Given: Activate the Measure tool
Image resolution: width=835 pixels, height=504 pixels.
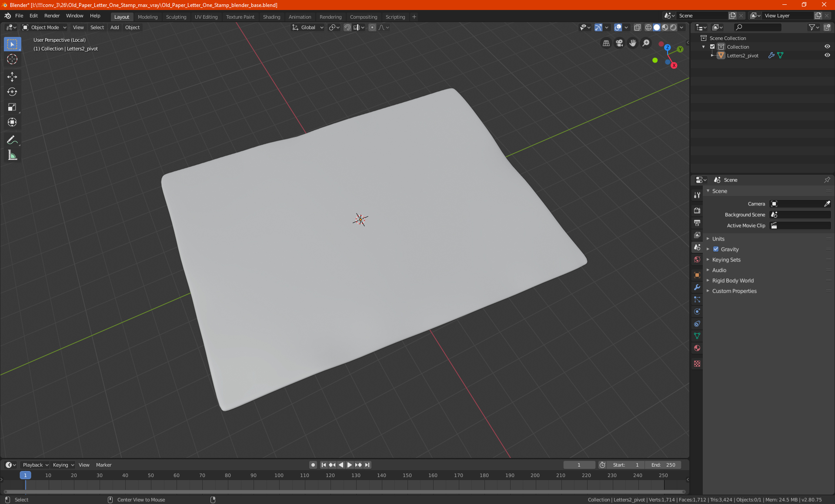Looking at the screenshot, I should pyautogui.click(x=12, y=155).
